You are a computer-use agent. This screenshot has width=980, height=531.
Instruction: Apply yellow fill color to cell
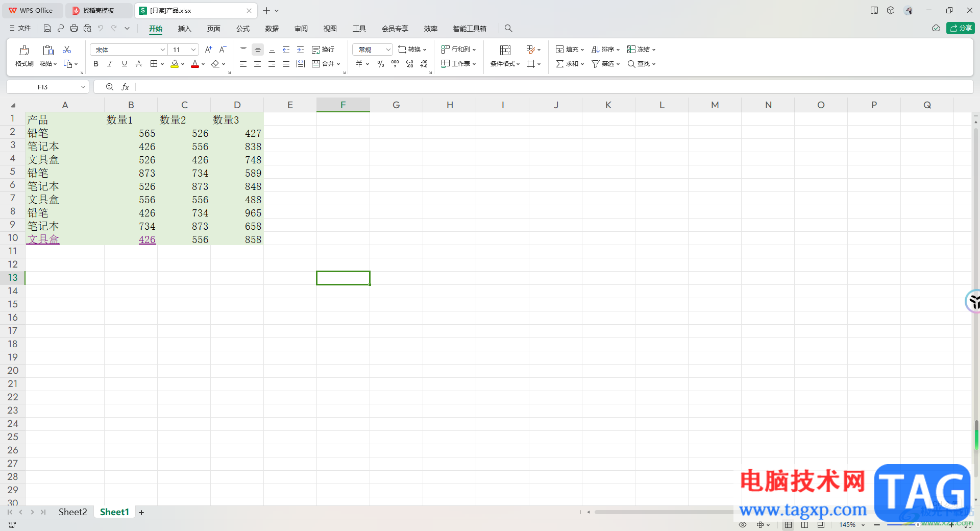click(x=175, y=64)
